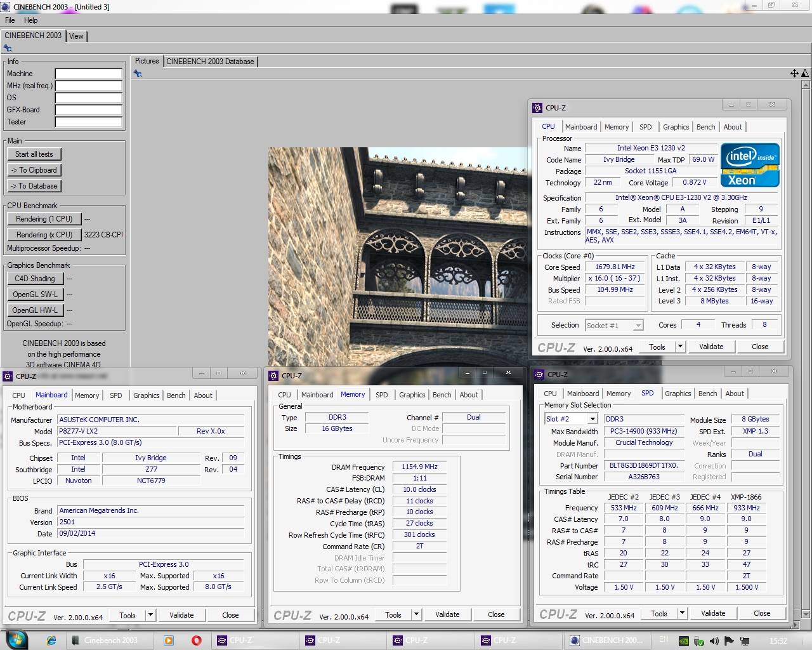Image resolution: width=812 pixels, height=650 pixels.
Task: Click the Start all tests button
Action: pos(34,154)
